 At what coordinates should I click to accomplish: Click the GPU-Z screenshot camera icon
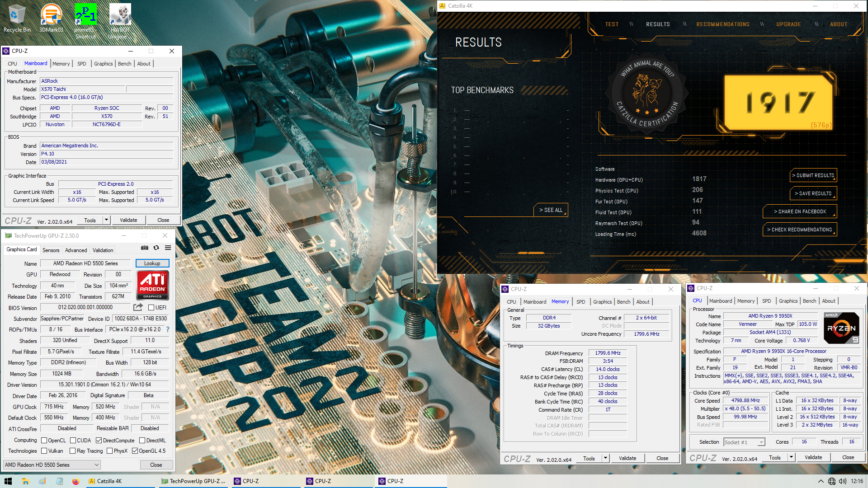tap(145, 248)
